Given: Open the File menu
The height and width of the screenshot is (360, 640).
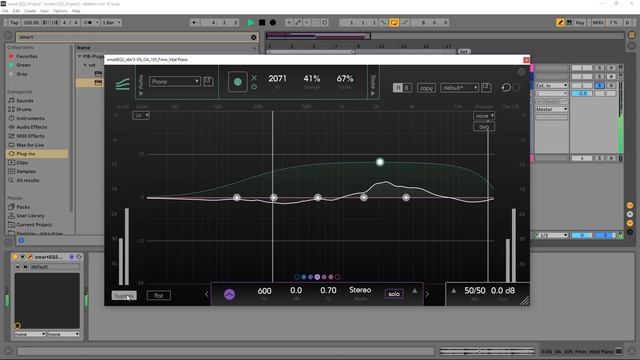Looking at the screenshot, I should click(5, 11).
